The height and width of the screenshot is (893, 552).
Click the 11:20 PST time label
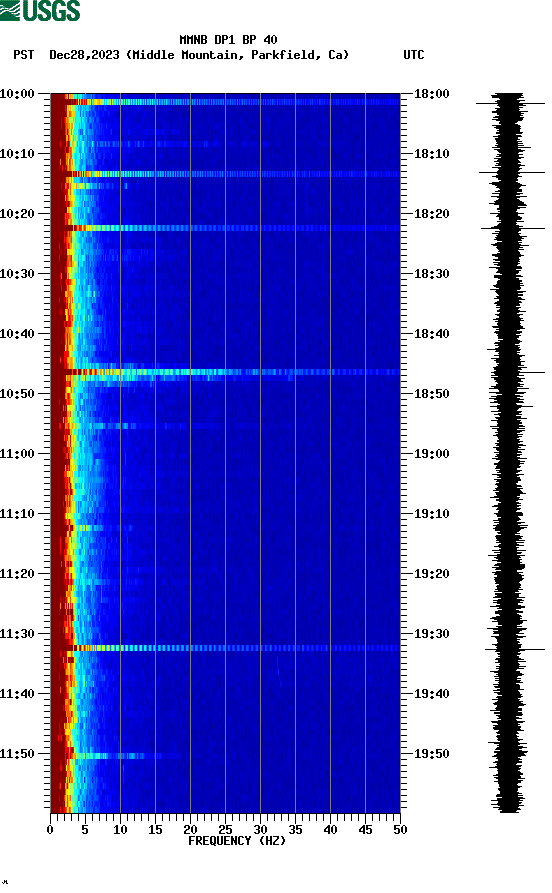point(17,574)
